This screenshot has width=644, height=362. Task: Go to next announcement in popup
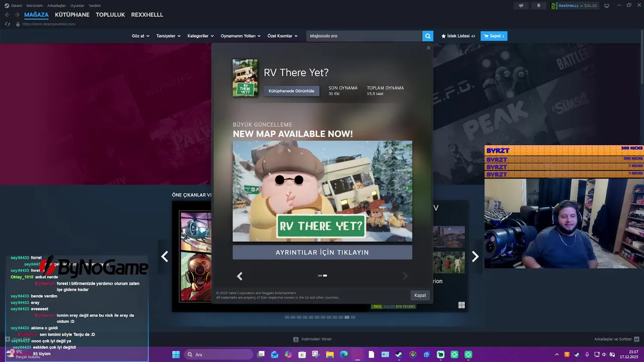tap(405, 276)
